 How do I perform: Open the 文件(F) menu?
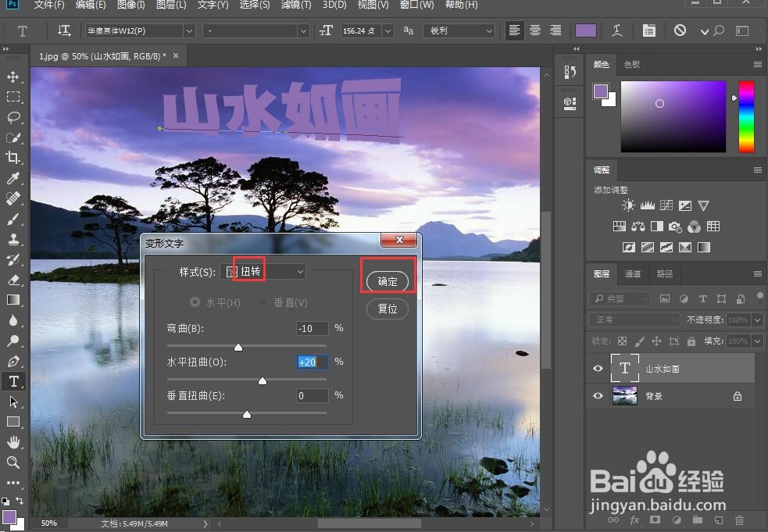click(49, 5)
